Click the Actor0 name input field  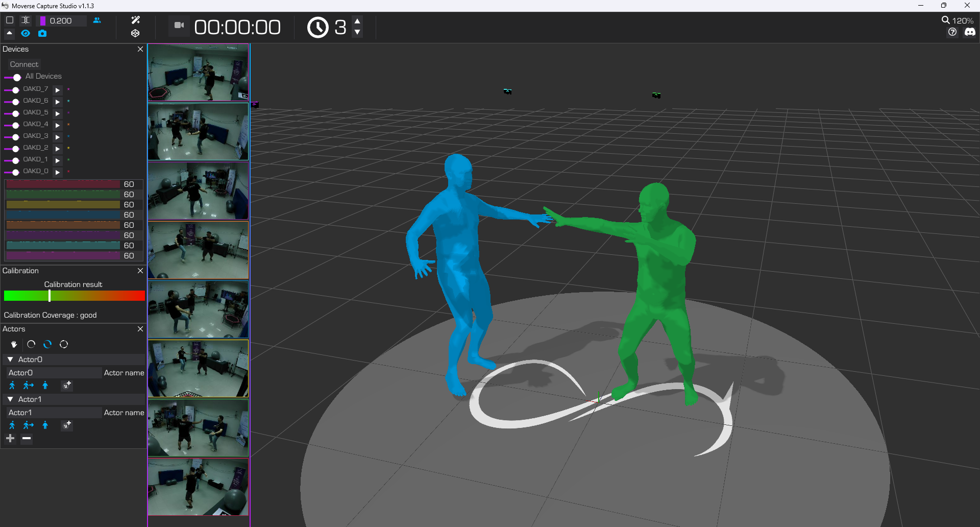(x=54, y=373)
